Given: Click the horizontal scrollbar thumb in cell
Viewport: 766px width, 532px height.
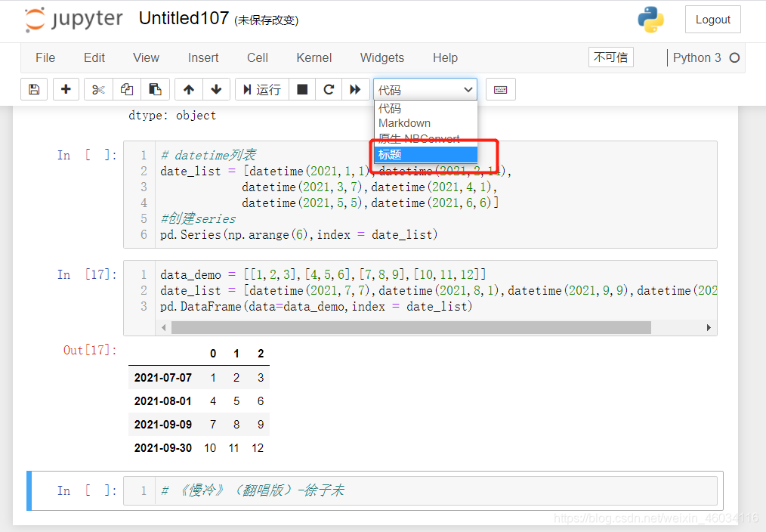Looking at the screenshot, I should pyautogui.click(x=411, y=327).
